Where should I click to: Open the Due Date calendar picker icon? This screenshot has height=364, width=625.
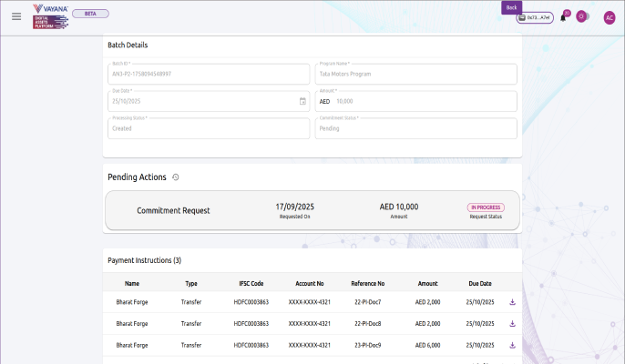click(302, 101)
